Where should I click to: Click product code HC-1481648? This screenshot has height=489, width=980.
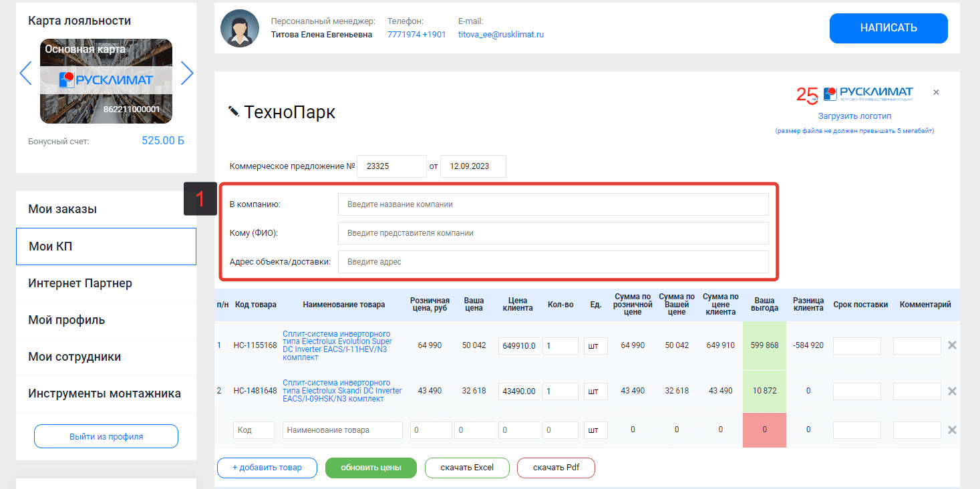coord(255,391)
